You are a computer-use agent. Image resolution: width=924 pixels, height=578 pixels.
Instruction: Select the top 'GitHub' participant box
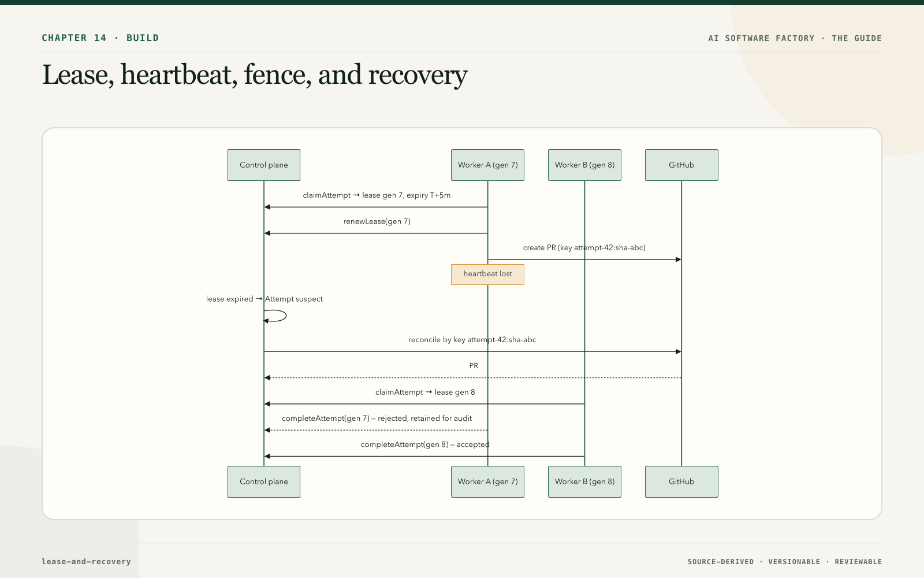(x=681, y=165)
